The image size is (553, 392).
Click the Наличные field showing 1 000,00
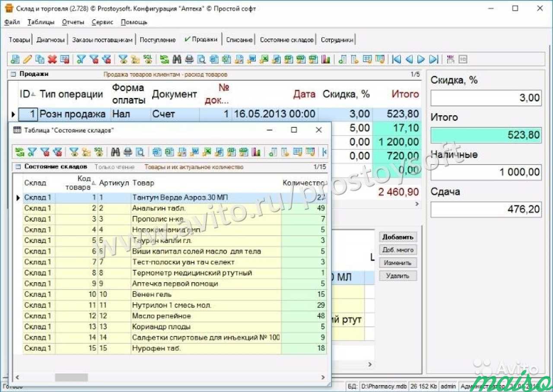pyautogui.click(x=486, y=172)
